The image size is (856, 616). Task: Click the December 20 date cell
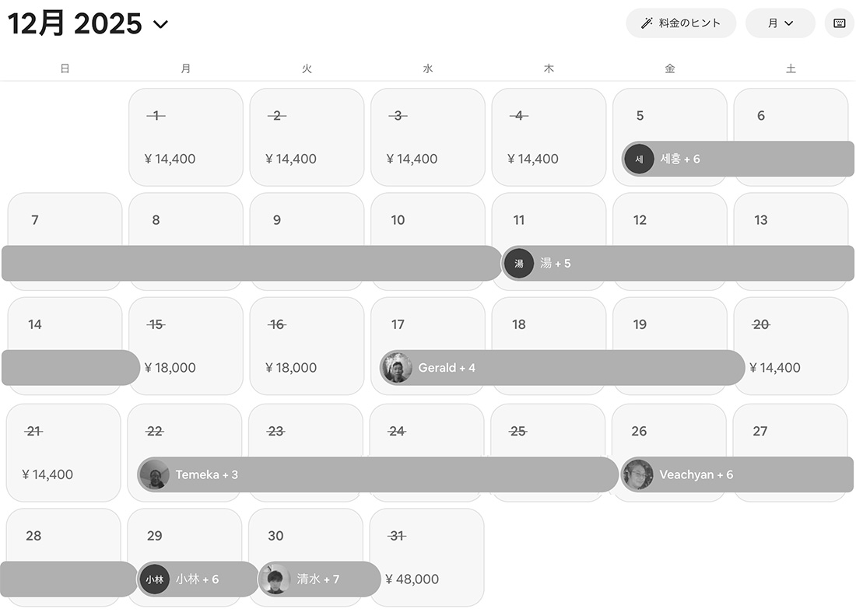791,346
